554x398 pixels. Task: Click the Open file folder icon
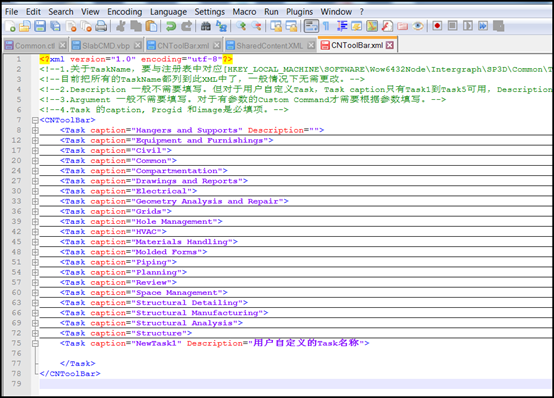pos(25,26)
